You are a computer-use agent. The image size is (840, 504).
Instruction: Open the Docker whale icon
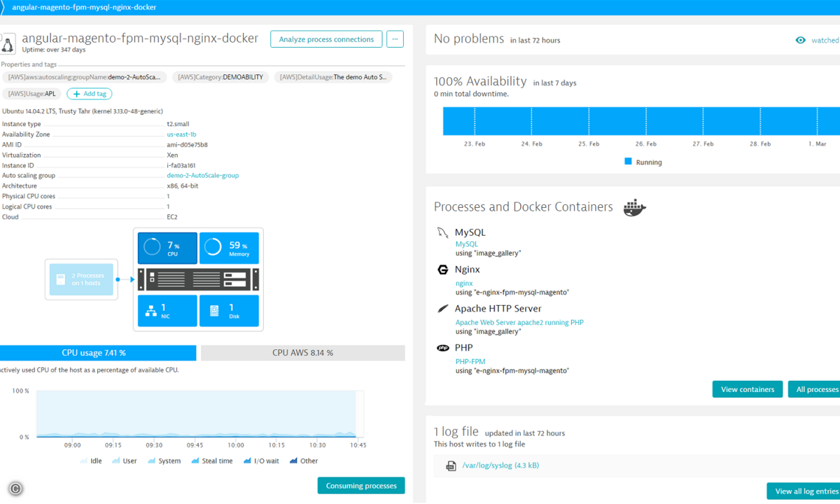[x=634, y=207]
